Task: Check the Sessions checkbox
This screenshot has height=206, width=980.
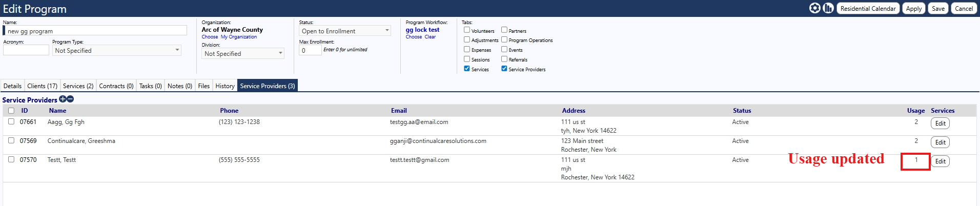Action: coord(467,59)
